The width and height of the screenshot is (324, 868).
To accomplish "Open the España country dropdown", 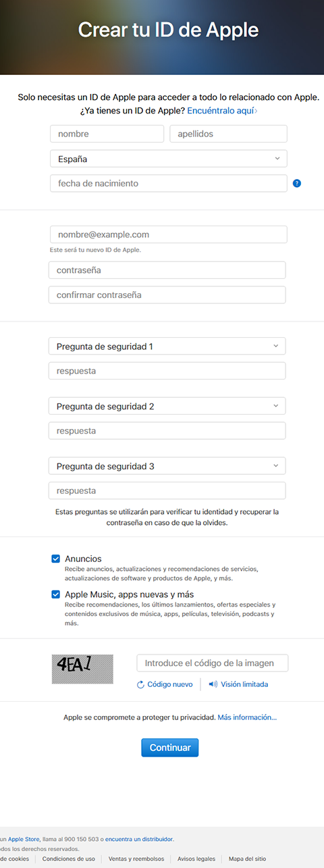I will [x=169, y=159].
